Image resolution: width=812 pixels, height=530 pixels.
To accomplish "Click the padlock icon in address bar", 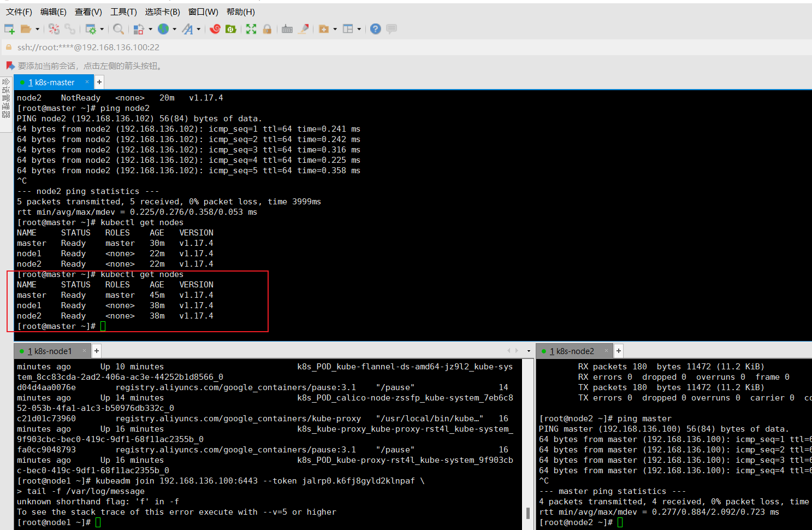I will pyautogui.click(x=8, y=48).
